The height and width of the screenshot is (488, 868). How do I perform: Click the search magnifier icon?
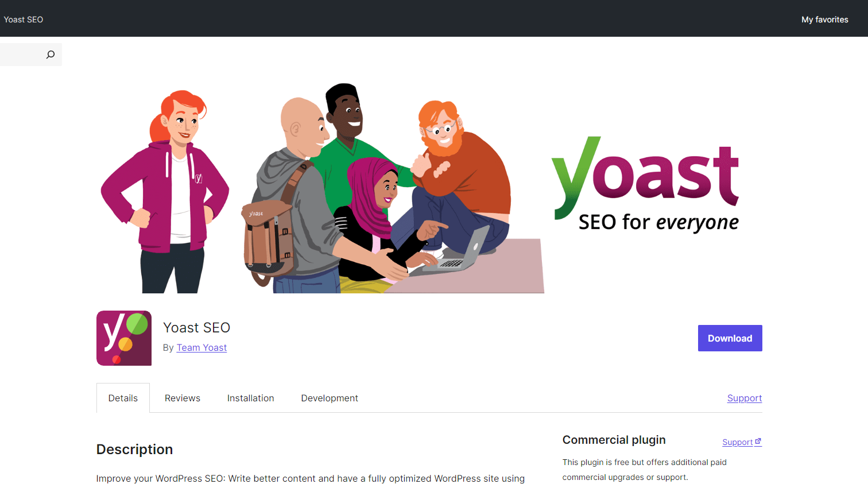click(x=51, y=55)
